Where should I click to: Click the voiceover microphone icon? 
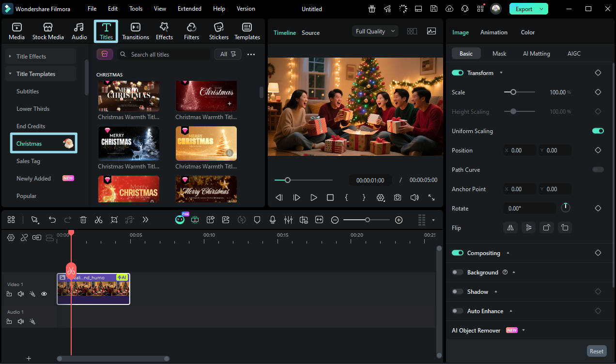coord(273,220)
